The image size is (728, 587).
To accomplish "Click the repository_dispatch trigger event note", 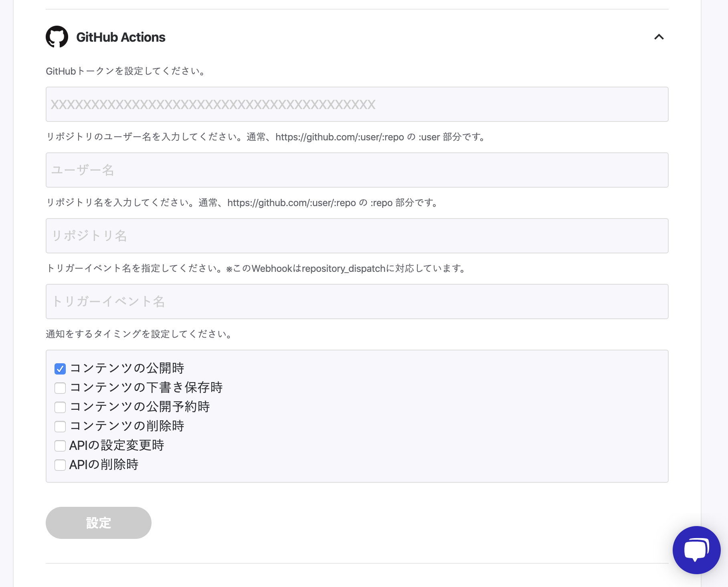I will 257,269.
